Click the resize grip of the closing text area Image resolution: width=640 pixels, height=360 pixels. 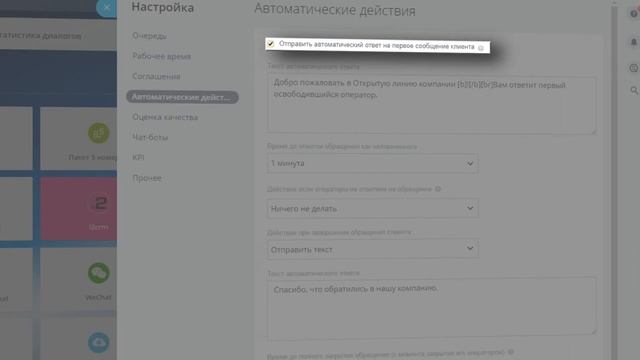(x=593, y=331)
